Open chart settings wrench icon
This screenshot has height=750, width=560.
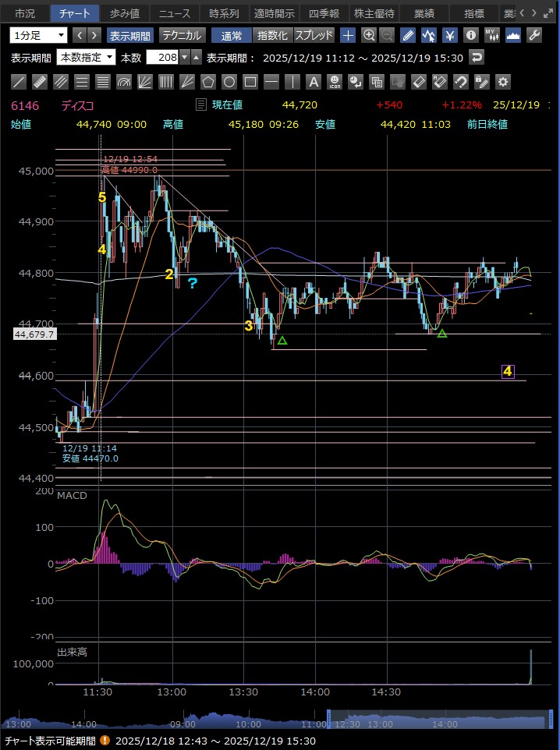(x=534, y=35)
